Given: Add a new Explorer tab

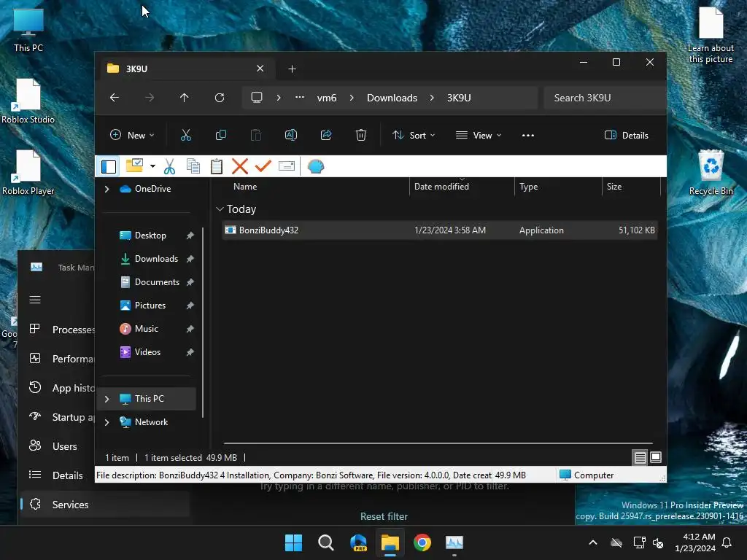Looking at the screenshot, I should coord(292,69).
